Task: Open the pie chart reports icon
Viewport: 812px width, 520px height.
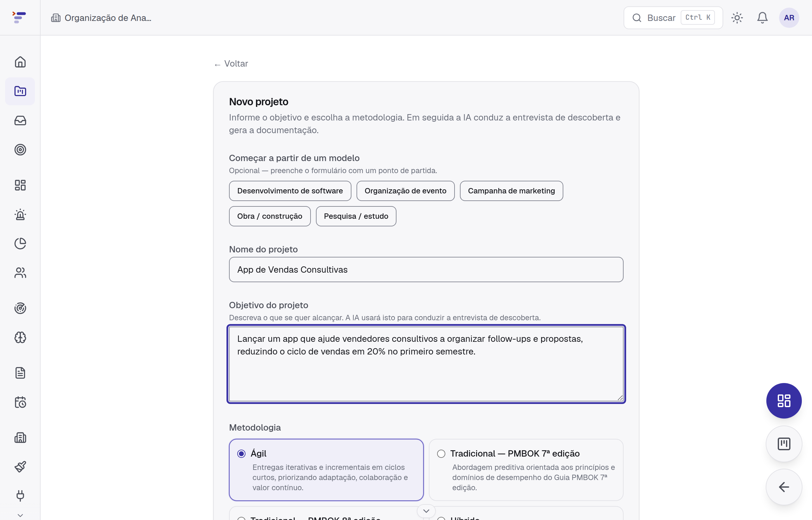Action: click(20, 244)
